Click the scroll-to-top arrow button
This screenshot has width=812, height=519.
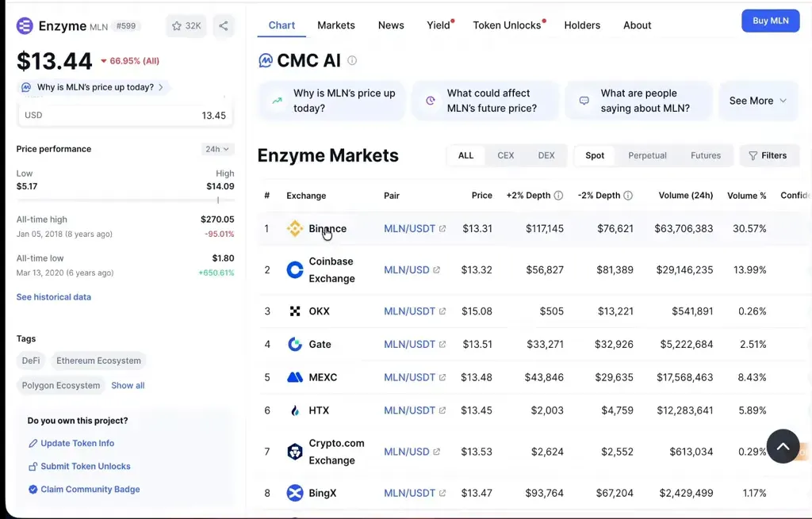[x=783, y=446]
